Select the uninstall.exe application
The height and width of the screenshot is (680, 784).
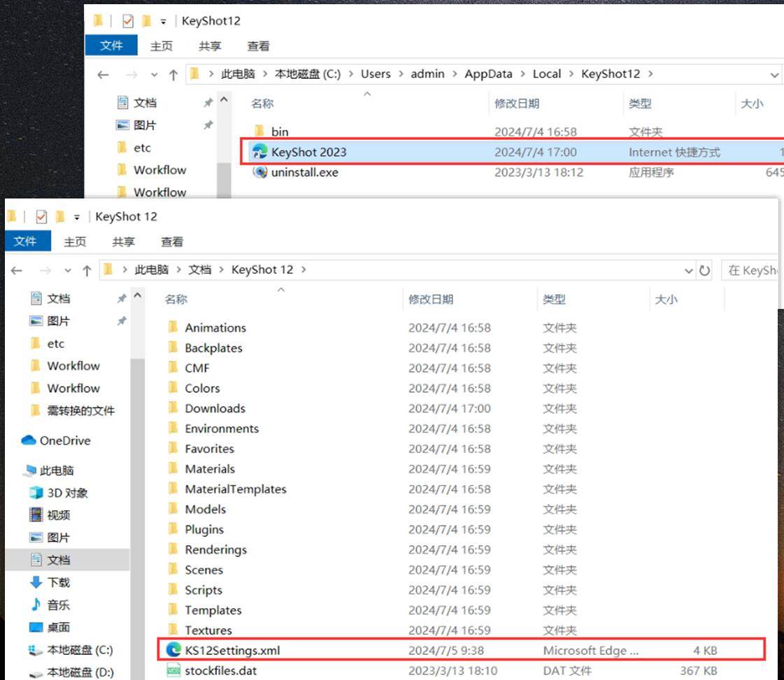(304, 172)
